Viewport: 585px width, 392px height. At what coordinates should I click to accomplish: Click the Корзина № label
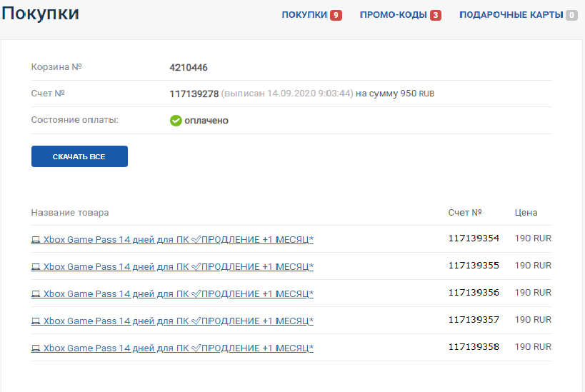point(56,67)
